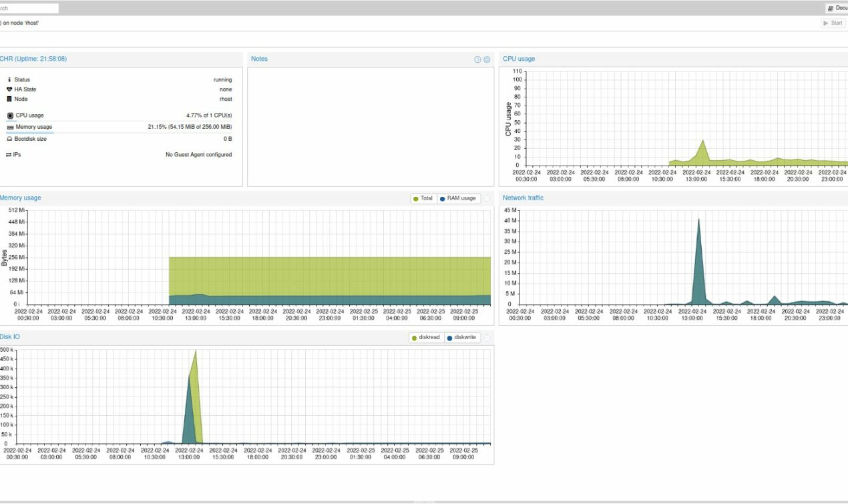
Task: Click the vertical 'CPU usage' axis label
Action: coord(508,119)
